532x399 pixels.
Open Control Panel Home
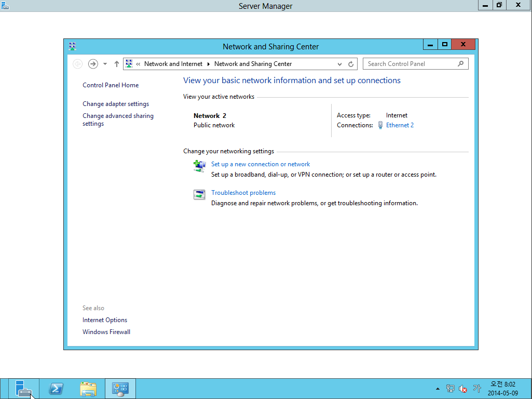pos(111,85)
